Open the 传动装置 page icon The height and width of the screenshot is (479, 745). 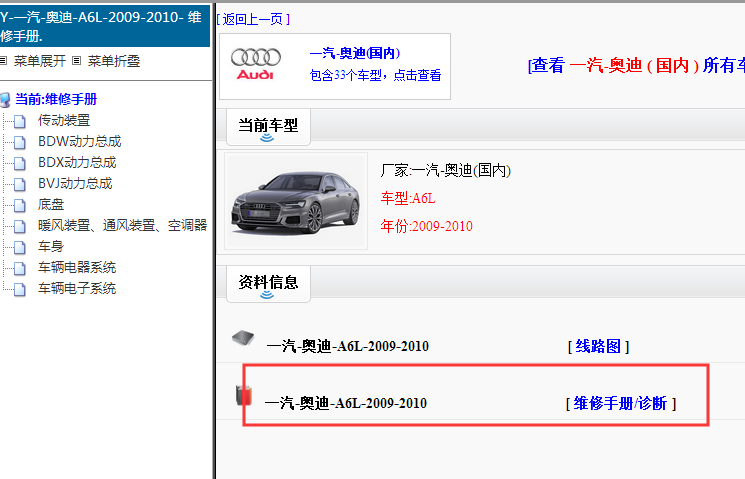point(20,122)
